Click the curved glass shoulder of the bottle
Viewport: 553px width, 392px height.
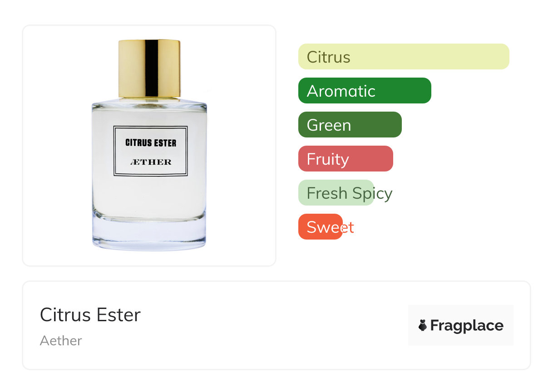[x=149, y=103]
